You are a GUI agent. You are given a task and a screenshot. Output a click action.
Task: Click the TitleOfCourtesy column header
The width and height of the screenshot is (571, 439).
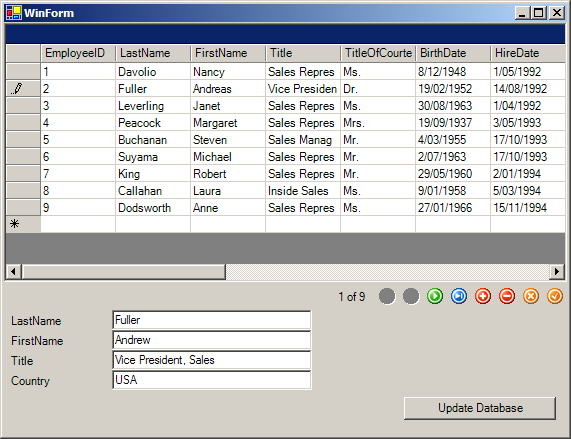(378, 53)
